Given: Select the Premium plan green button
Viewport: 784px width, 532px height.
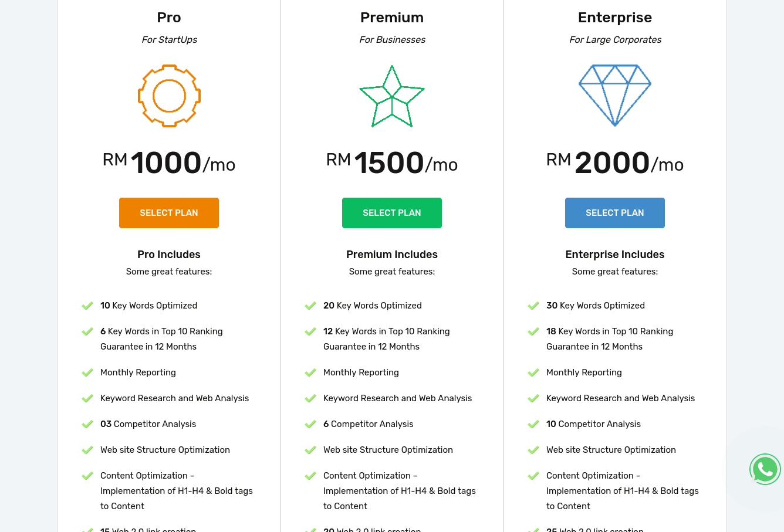Looking at the screenshot, I should click(392, 213).
